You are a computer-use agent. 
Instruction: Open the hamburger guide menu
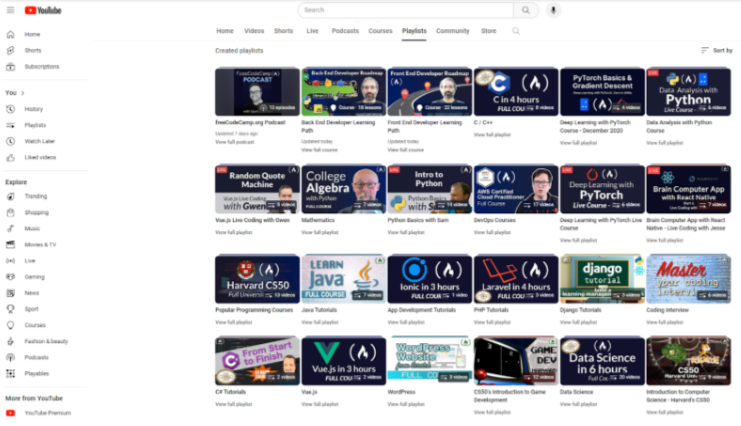[x=10, y=10]
